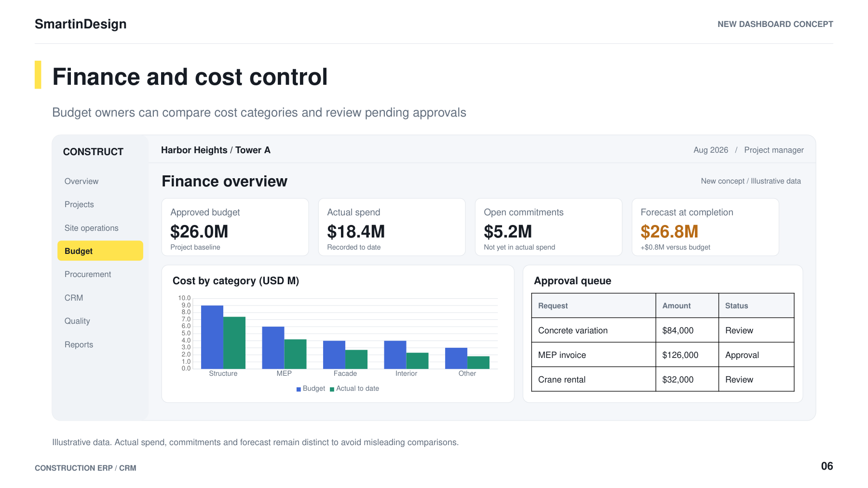Go to Projects in the sidebar

tap(79, 204)
